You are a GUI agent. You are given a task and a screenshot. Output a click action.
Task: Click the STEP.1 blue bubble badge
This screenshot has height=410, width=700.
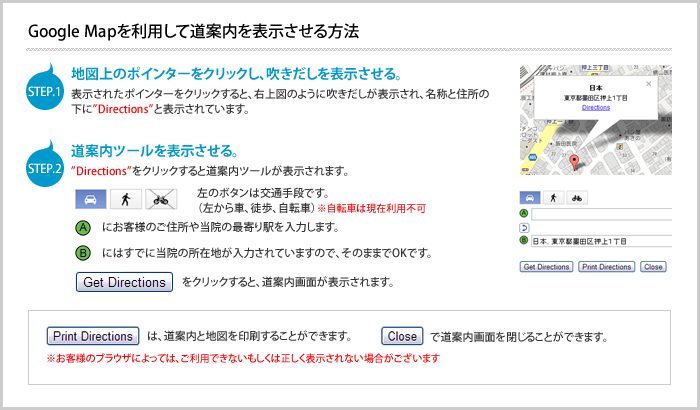45,88
